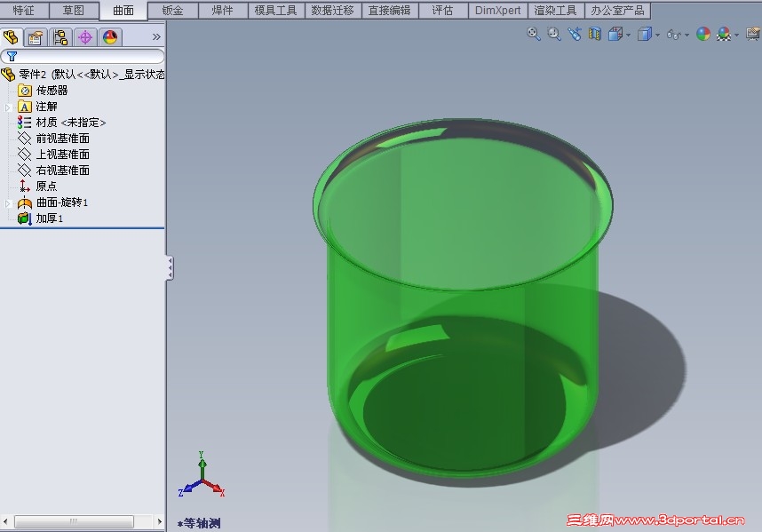
Task: Click the Display Style cube icon
Action: coord(645,34)
